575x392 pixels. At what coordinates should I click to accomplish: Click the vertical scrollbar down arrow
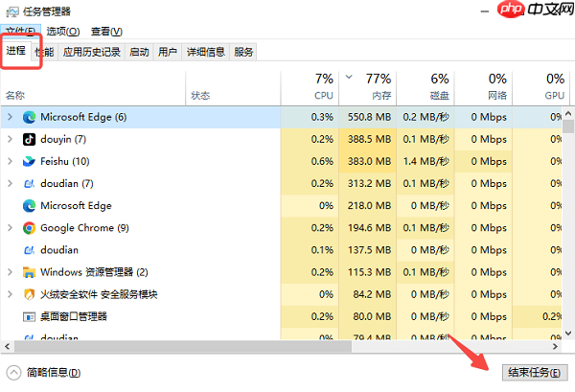click(568, 334)
